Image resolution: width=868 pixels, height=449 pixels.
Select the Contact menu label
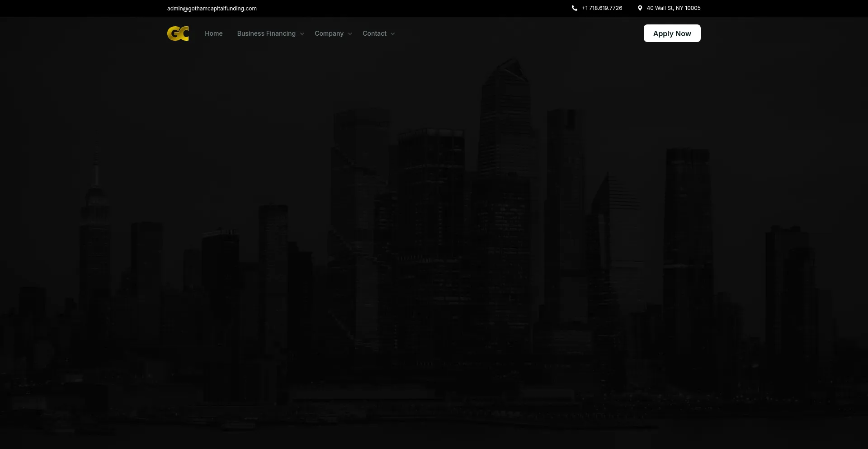(374, 33)
